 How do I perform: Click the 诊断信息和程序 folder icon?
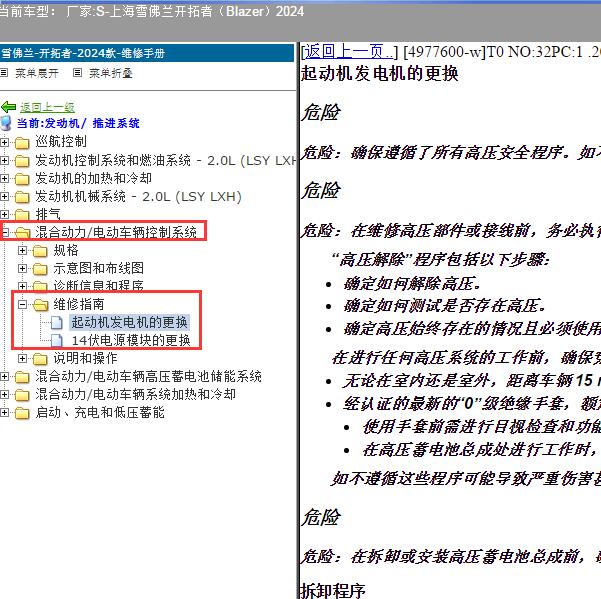click(40, 286)
